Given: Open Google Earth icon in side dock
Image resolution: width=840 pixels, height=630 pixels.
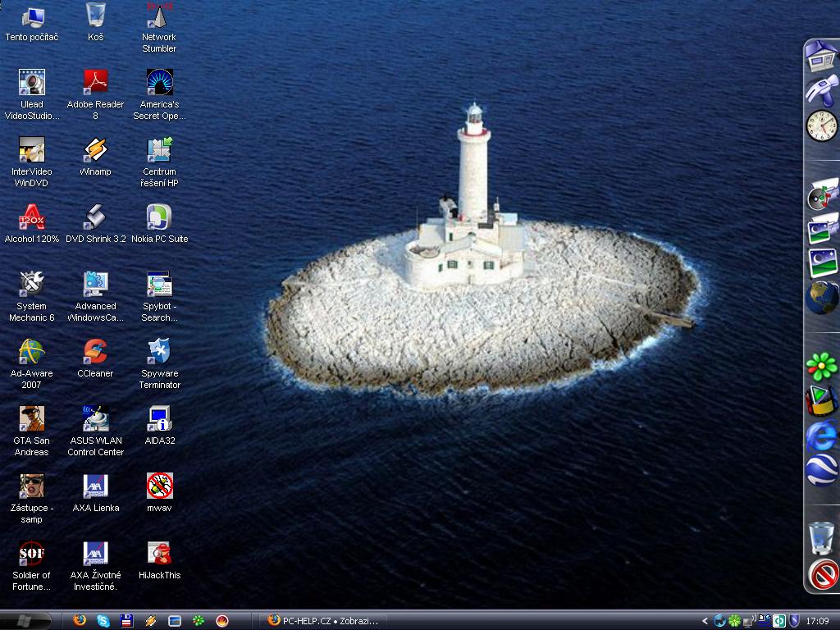Looking at the screenshot, I should click(x=821, y=471).
